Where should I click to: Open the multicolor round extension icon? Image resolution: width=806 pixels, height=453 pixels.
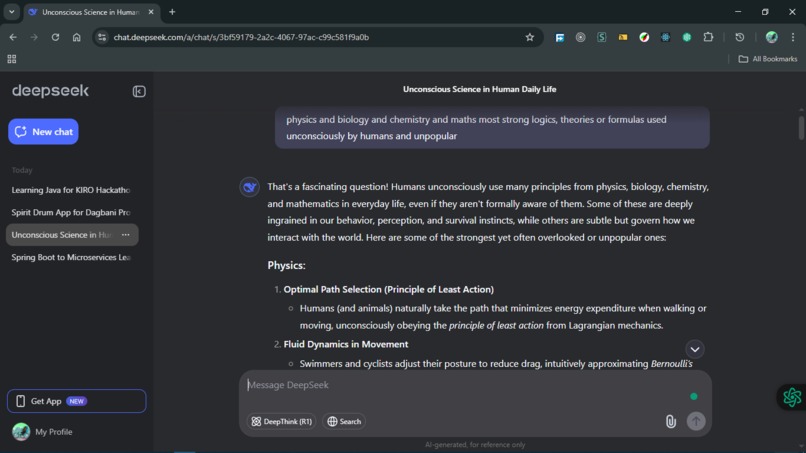644,37
